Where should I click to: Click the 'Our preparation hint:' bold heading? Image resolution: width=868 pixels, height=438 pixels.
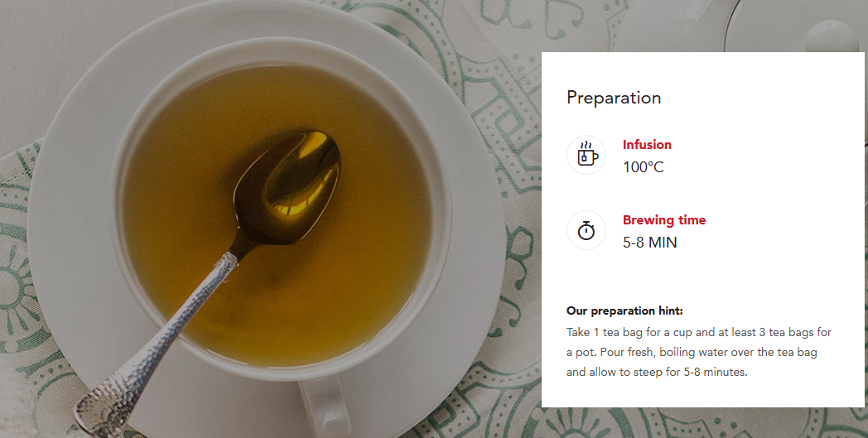coord(624,310)
